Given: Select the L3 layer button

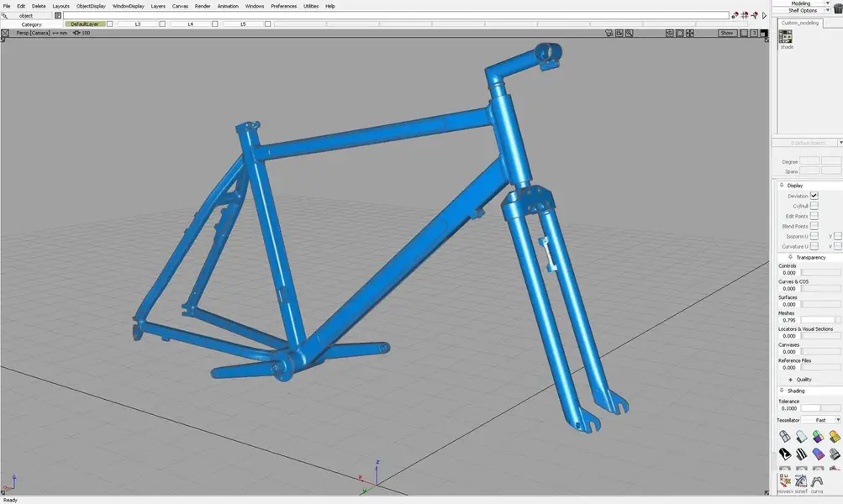Looking at the screenshot, I should click(x=138, y=24).
